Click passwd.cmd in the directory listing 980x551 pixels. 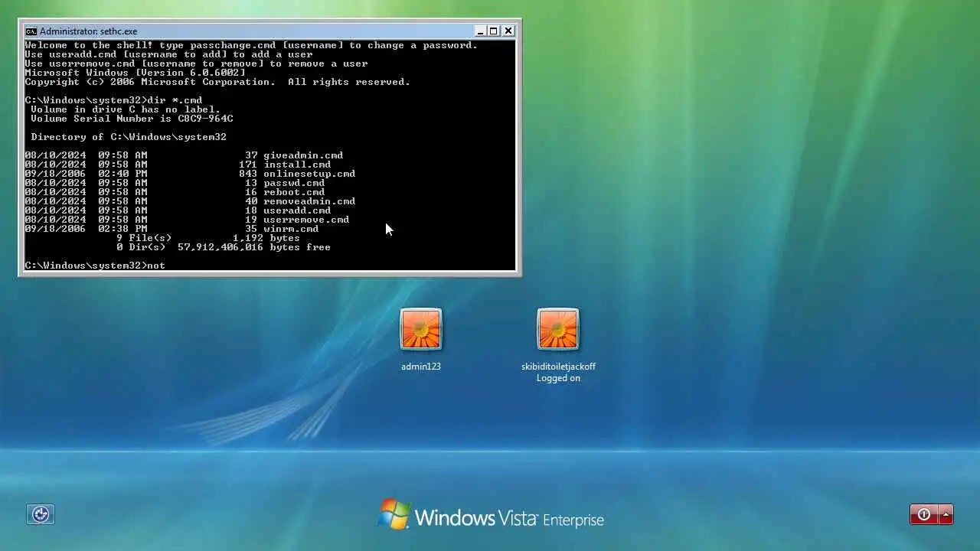[x=294, y=183]
